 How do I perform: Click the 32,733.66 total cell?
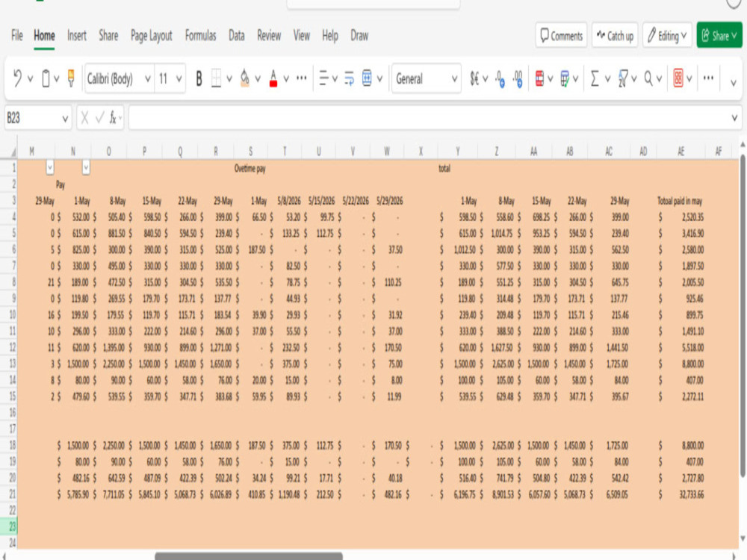[691, 494]
